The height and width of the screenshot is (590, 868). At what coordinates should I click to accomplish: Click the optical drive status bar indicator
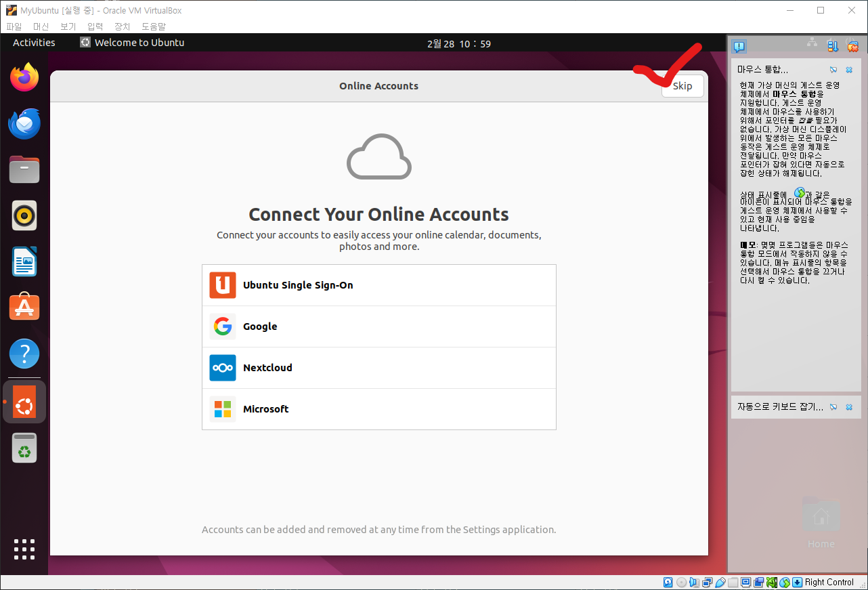pyautogui.click(x=681, y=582)
